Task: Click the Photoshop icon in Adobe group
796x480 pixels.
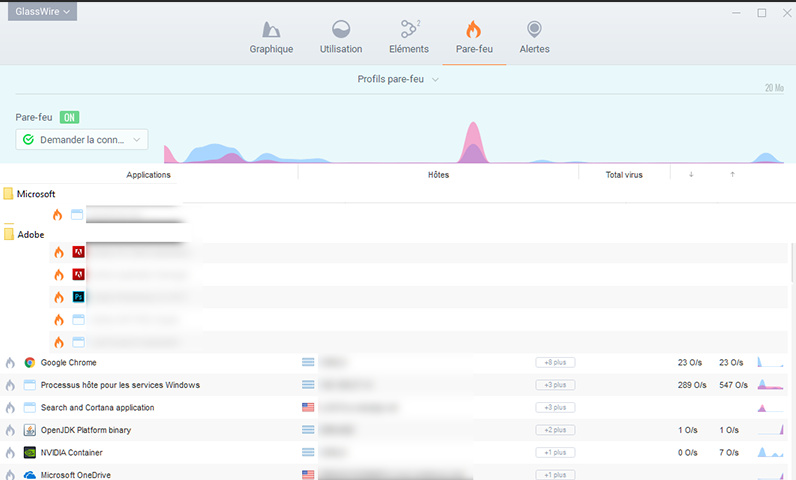Action: [x=78, y=297]
